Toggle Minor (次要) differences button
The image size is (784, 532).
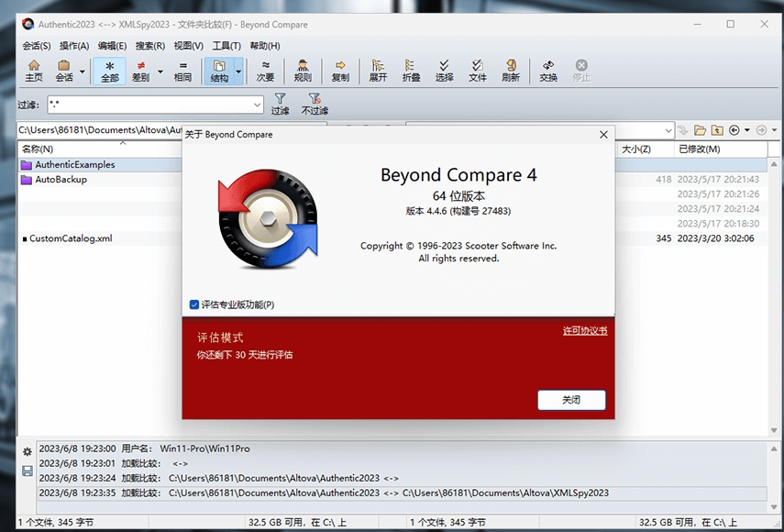click(x=265, y=71)
